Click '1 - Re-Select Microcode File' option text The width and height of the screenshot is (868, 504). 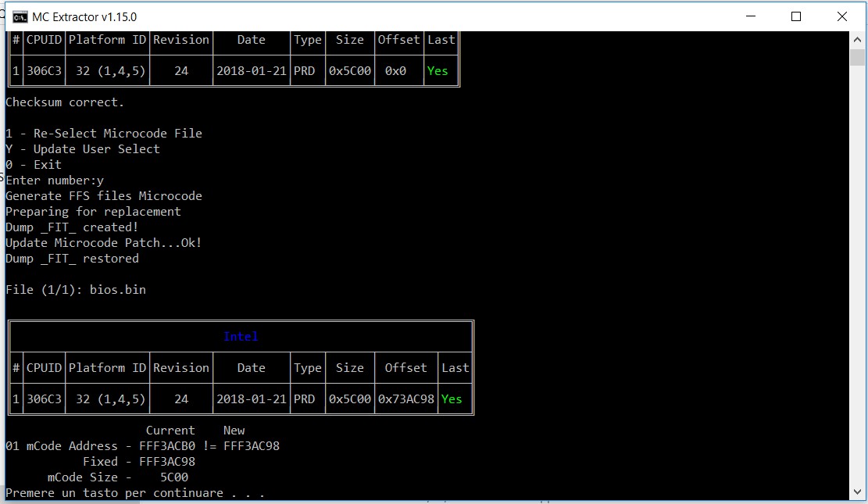[103, 134]
